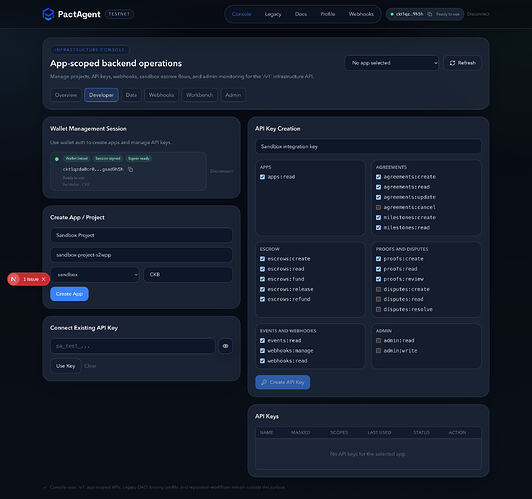Screen dimensions: 532x499
Task: Copy the session wallet address
Action: [x=131, y=169]
